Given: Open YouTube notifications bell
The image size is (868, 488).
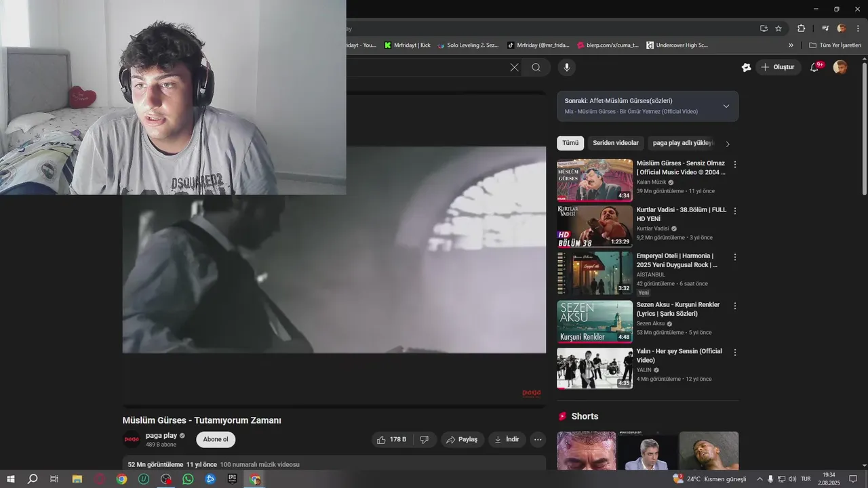Looking at the screenshot, I should [815, 67].
